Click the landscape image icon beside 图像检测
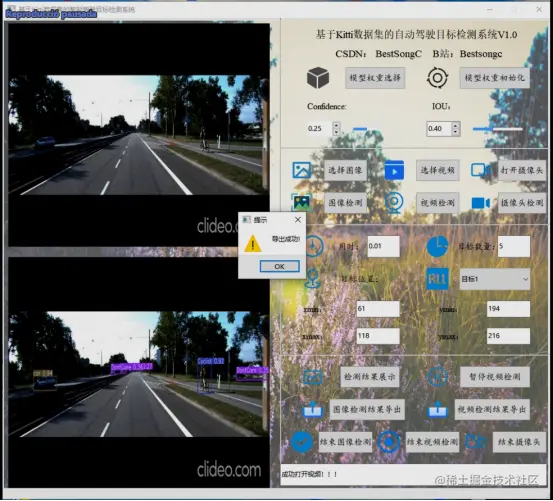553x501 pixels. pos(302,202)
